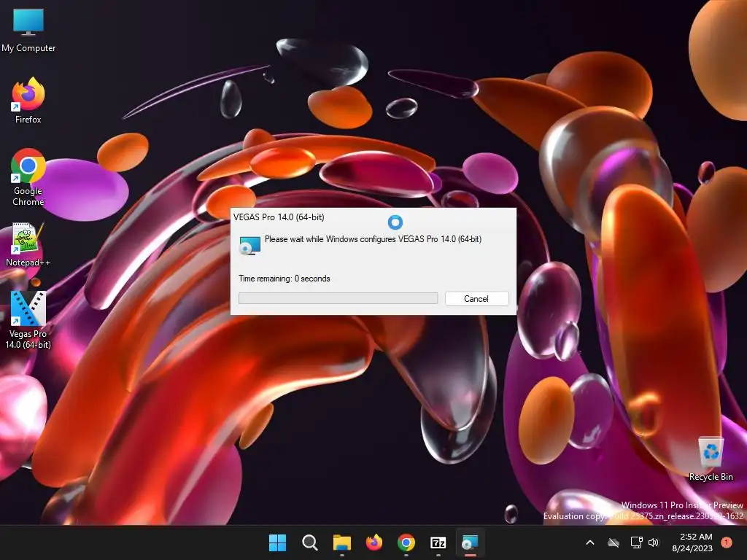Select the Vegas Pro 14.0 desktop shortcut
747x560 pixels.
point(28,320)
